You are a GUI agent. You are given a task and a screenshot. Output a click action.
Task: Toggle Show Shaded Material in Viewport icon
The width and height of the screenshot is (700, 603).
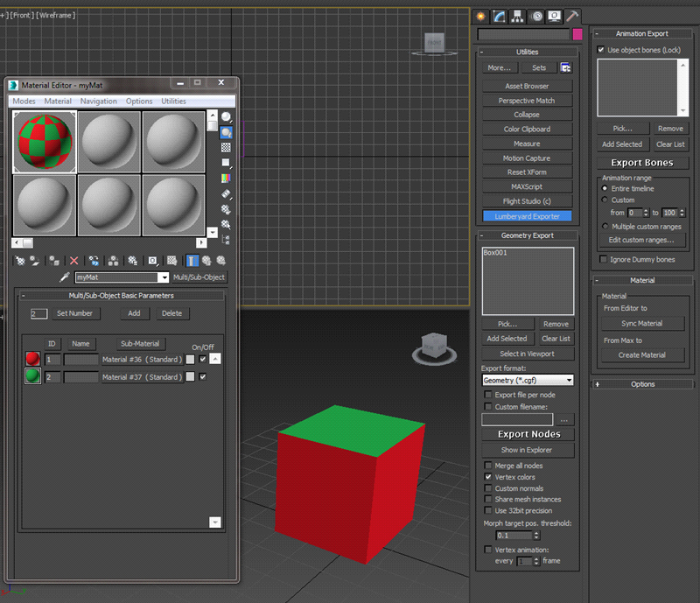(171, 261)
